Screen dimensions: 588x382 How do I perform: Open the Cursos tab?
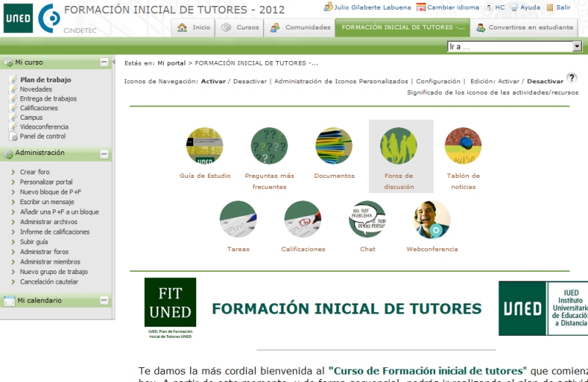[x=240, y=28]
